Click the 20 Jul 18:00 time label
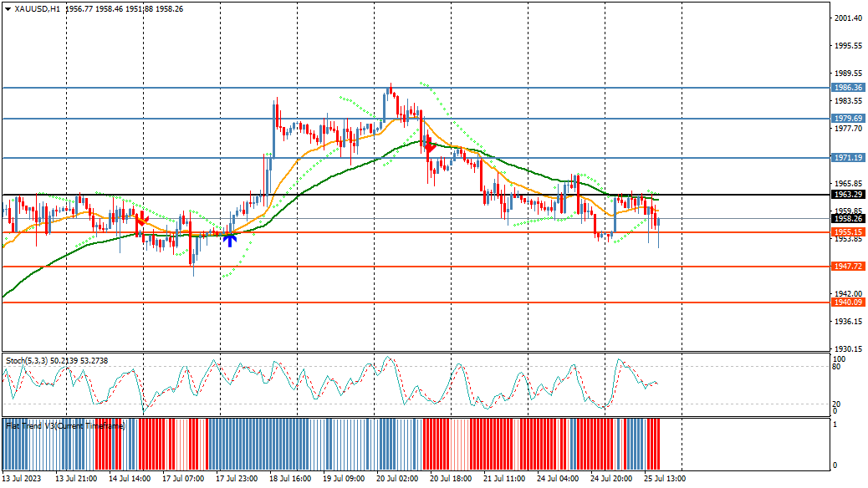Image resolution: width=868 pixels, height=488 pixels. [451, 479]
